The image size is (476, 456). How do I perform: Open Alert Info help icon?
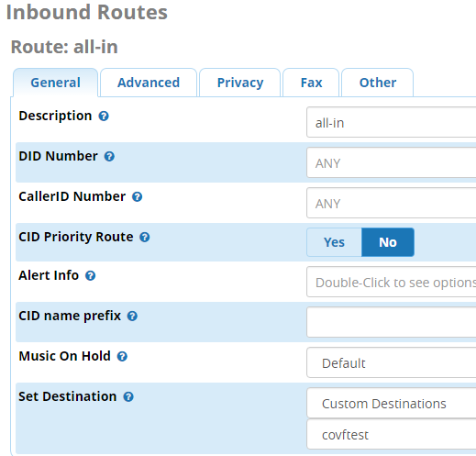[x=90, y=276]
